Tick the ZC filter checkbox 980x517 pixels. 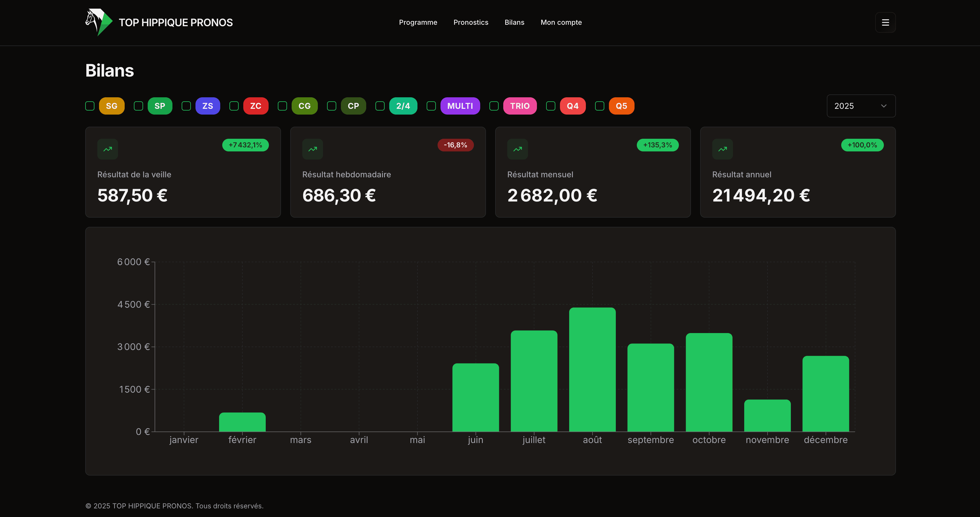coord(234,106)
